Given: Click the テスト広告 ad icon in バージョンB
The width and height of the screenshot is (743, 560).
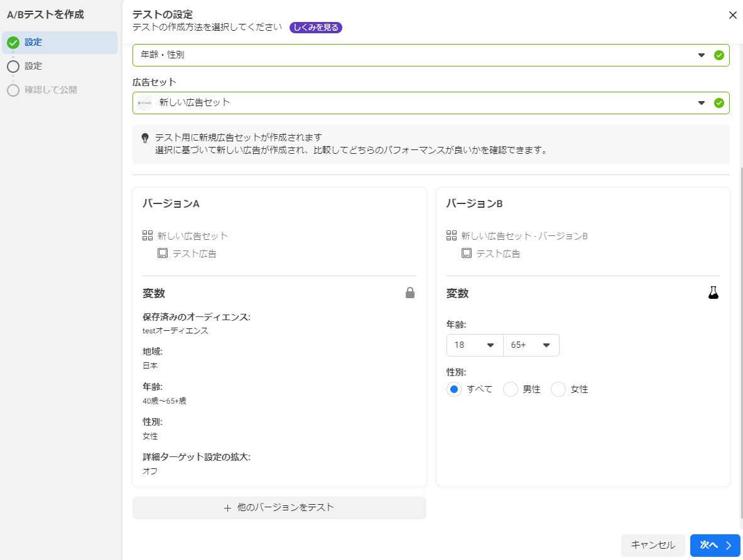Looking at the screenshot, I should [x=466, y=254].
